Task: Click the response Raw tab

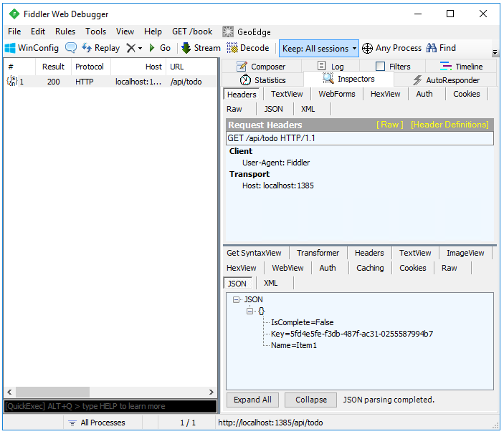Action: [449, 268]
